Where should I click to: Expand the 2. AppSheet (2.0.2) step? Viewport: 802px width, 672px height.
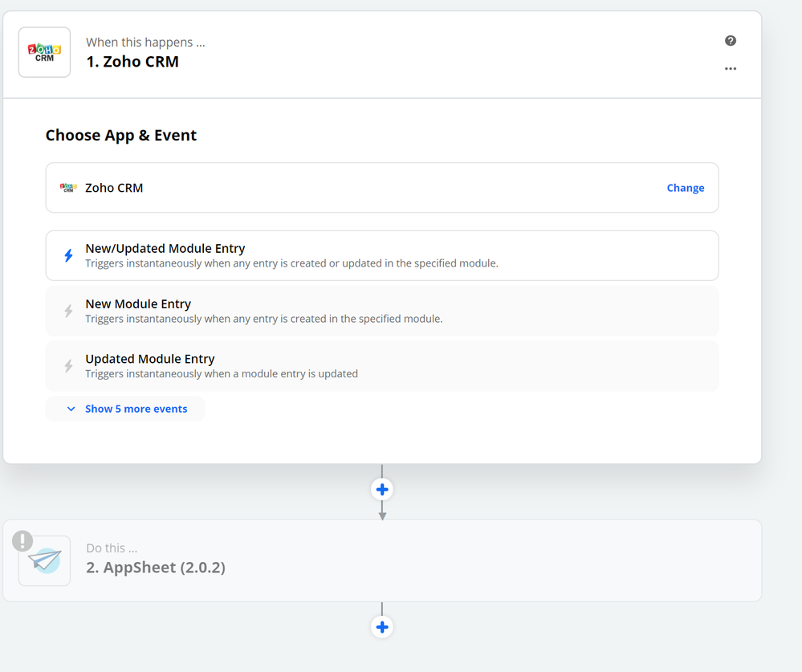[382, 560]
